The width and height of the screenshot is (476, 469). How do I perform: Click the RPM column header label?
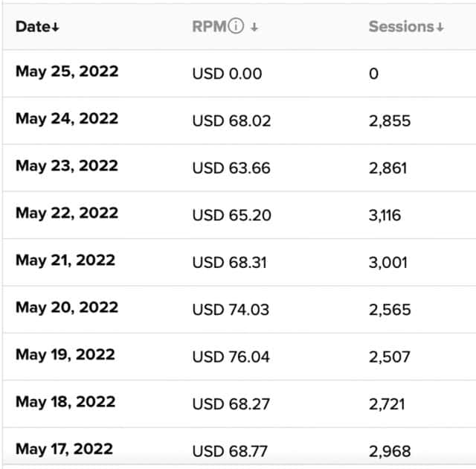[210, 27]
